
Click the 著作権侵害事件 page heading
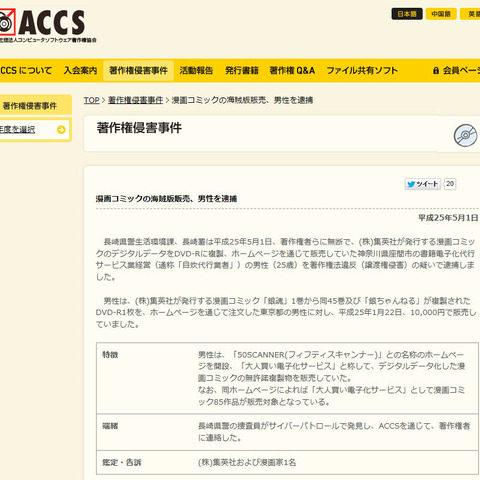tap(139, 128)
